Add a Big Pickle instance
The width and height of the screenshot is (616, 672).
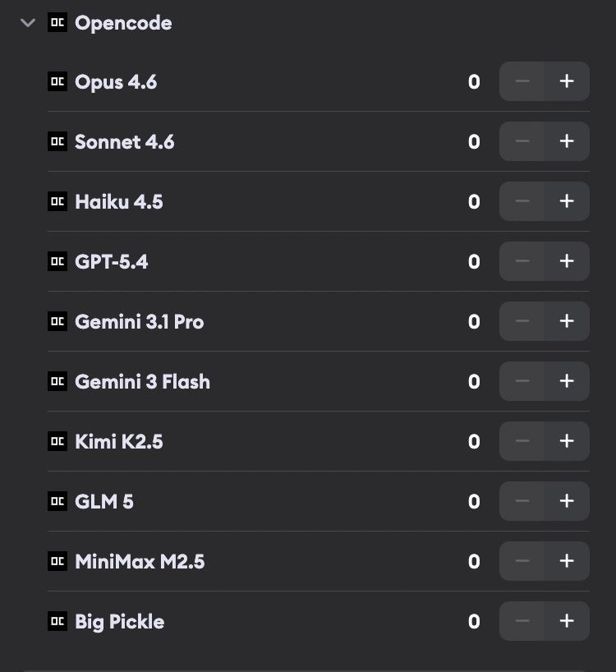pyautogui.click(x=567, y=621)
